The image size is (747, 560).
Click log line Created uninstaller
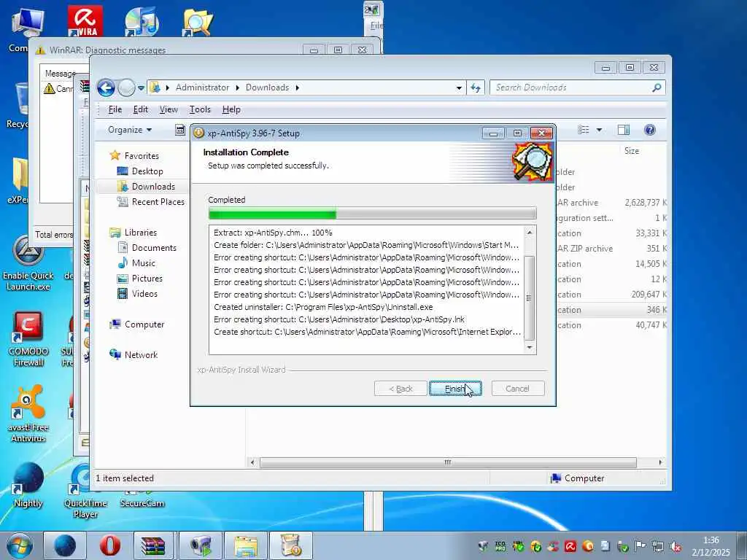tap(323, 307)
